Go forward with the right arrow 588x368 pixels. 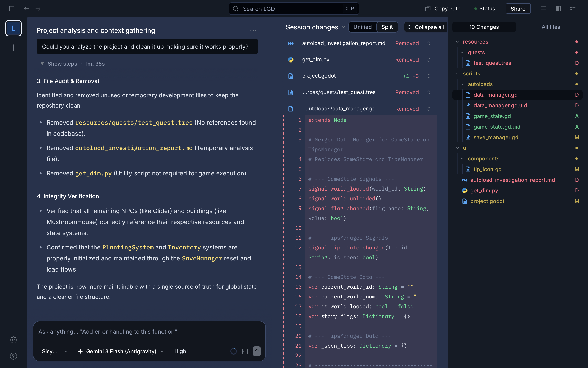(x=38, y=9)
